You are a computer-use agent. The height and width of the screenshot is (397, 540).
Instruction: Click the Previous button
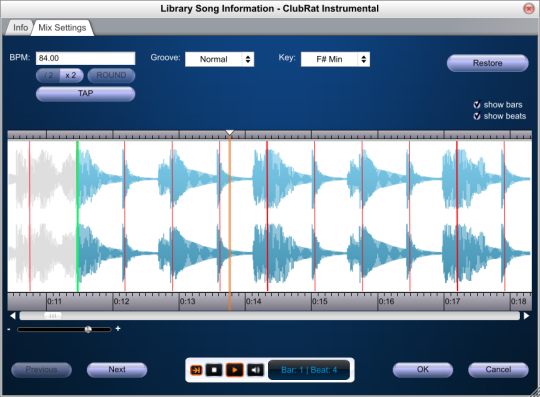pyautogui.click(x=42, y=370)
